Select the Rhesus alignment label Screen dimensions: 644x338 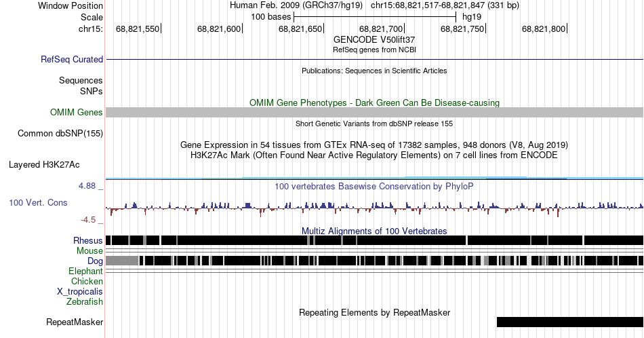(x=88, y=240)
